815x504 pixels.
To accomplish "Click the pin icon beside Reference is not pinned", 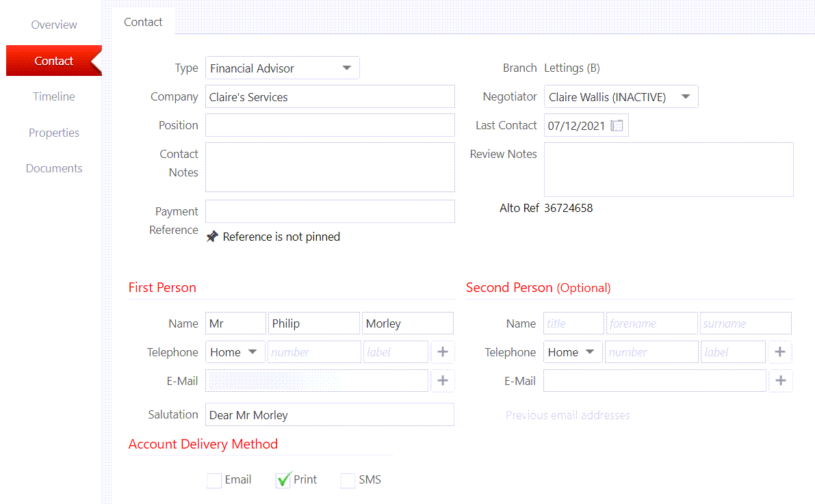I will (x=212, y=237).
